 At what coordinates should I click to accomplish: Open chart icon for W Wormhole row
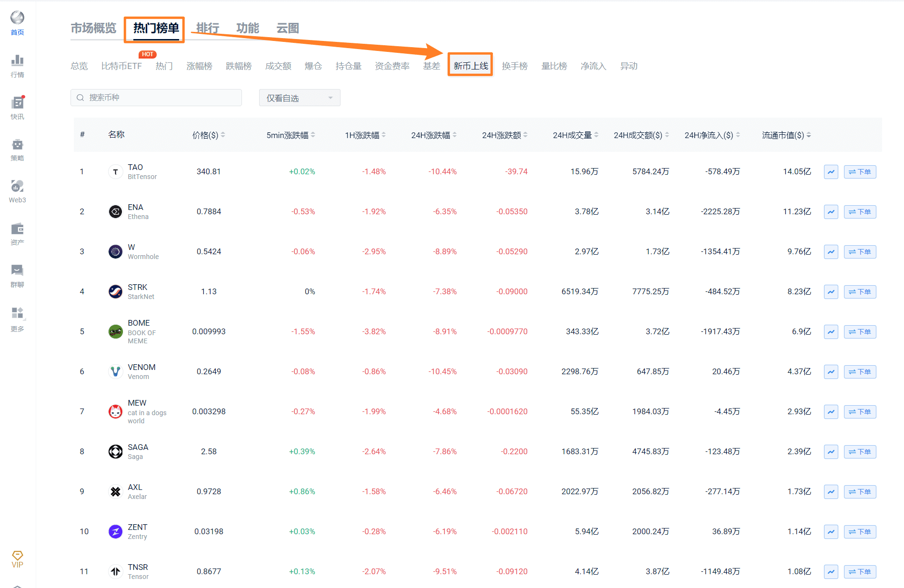[x=831, y=252]
